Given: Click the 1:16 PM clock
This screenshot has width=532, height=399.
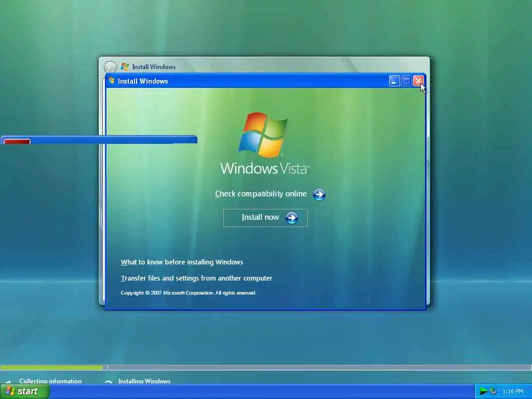Looking at the screenshot, I should [513, 392].
